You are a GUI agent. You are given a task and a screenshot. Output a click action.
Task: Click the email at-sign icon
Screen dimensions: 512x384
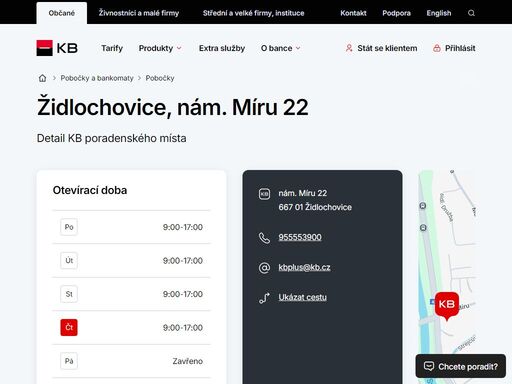264,268
